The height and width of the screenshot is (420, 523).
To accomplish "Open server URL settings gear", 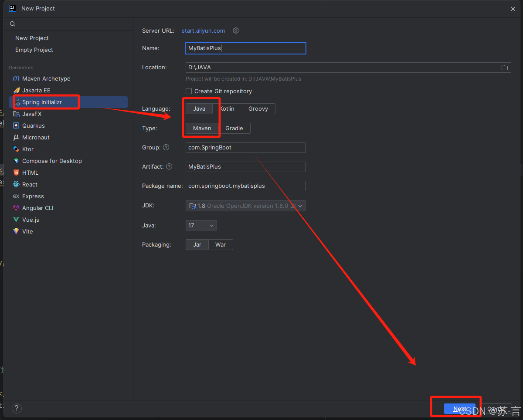I will click(236, 30).
